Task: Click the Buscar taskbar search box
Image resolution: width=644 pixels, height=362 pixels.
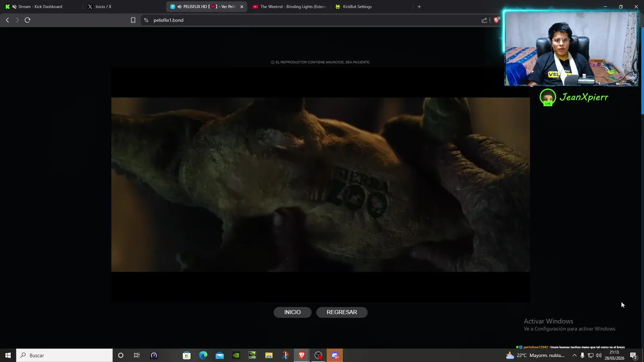Action: coord(64,355)
